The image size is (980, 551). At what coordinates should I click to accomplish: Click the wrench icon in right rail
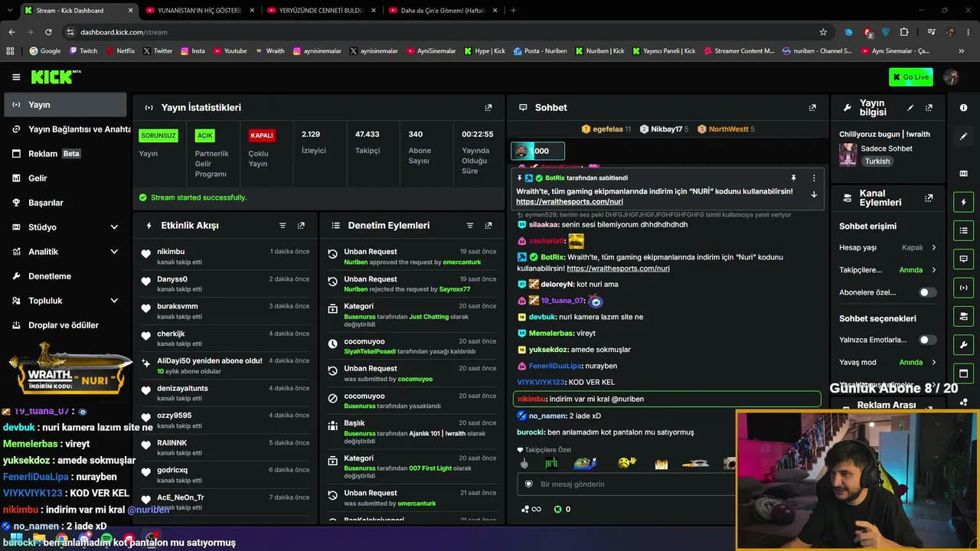click(964, 344)
